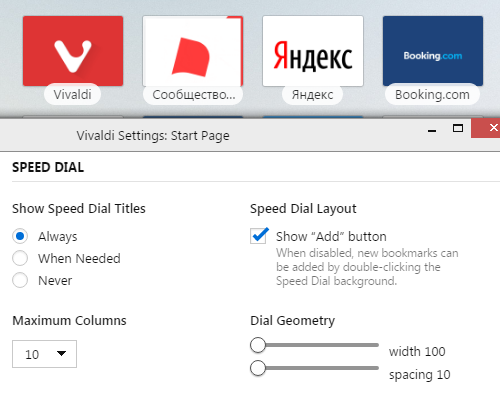
Task: Click the spacing slider handle
Action: (x=258, y=368)
